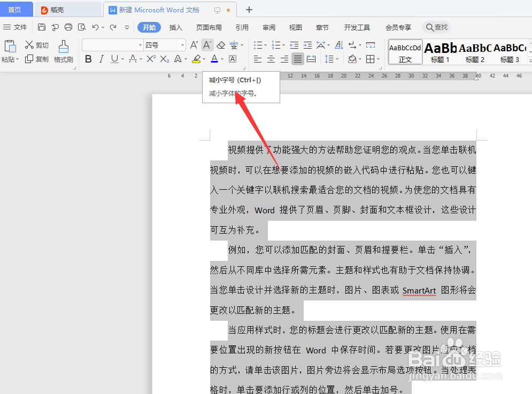The image size is (532, 394).
Task: Click the Redo arrow icon
Action: [113, 27]
